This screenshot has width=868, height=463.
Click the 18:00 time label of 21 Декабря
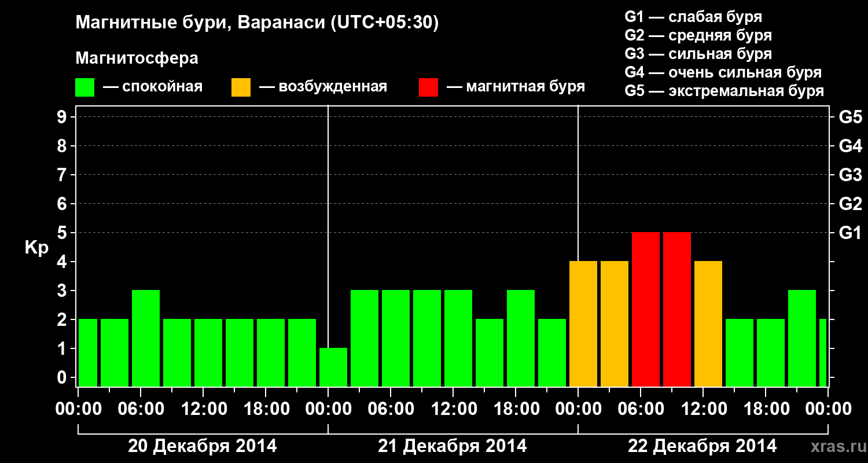coord(516,409)
